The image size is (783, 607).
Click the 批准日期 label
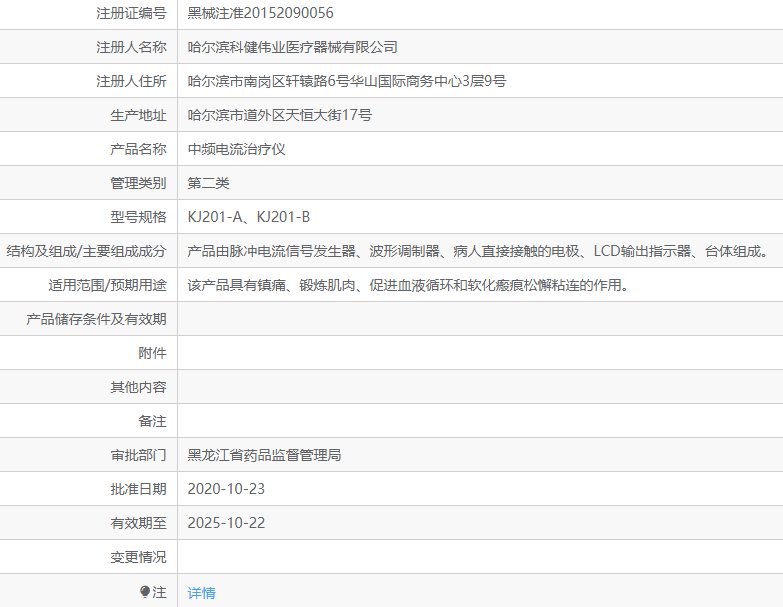click(138, 489)
